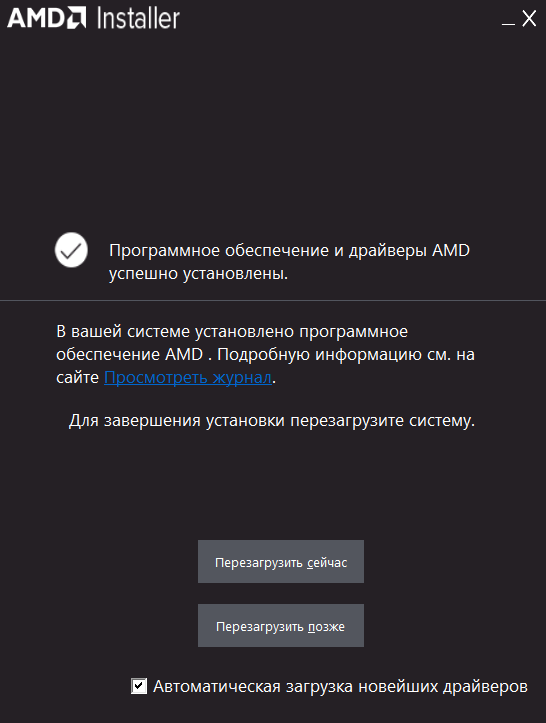
Task: Click 'Программное обеспечение и драйверы AMD' heading
Action: tap(289, 250)
